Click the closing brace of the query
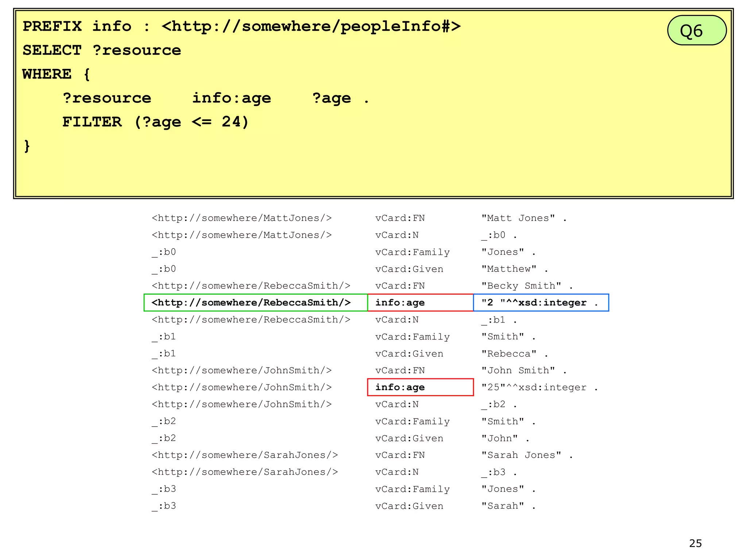Viewport: 747px width, 560px height. click(x=27, y=146)
